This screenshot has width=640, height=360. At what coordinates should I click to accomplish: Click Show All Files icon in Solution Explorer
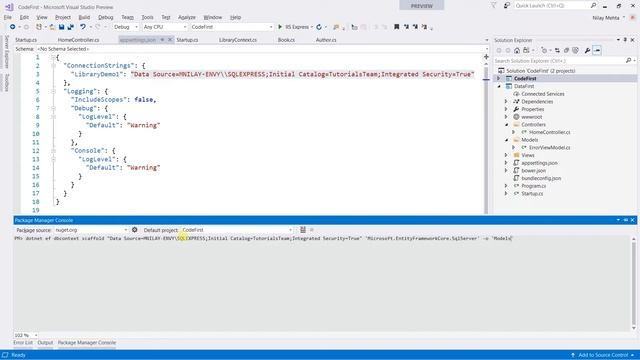coord(576,50)
